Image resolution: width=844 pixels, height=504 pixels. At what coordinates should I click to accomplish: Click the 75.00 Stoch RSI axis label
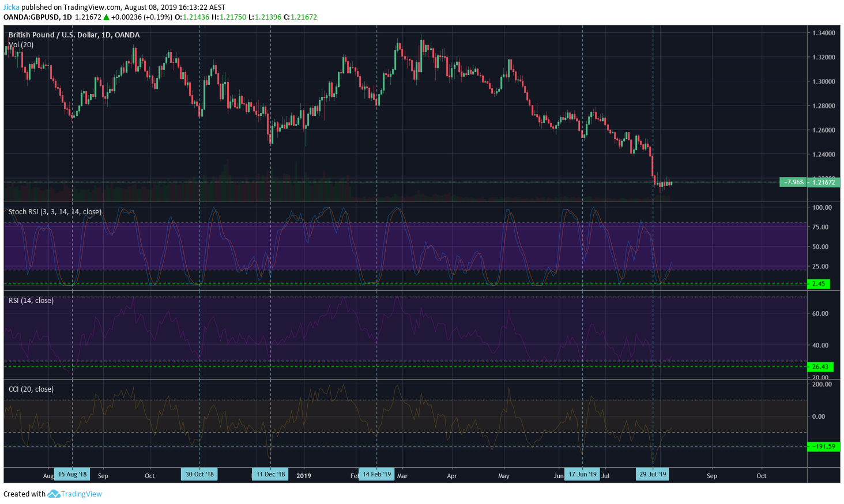[820, 227]
